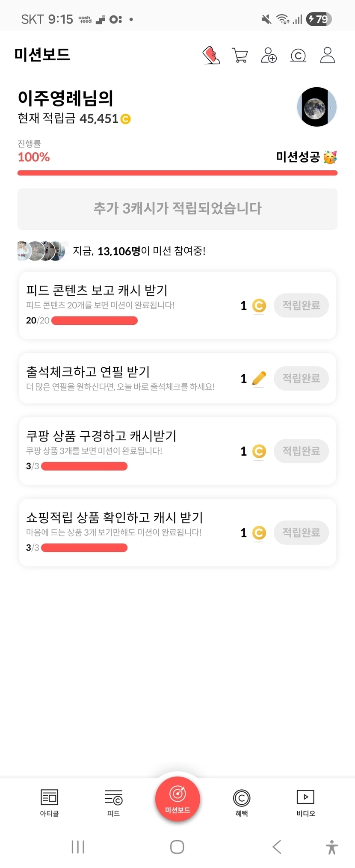
Task: Tap 적립완료 button for 쇼핑적립 mission
Action: coord(301,533)
